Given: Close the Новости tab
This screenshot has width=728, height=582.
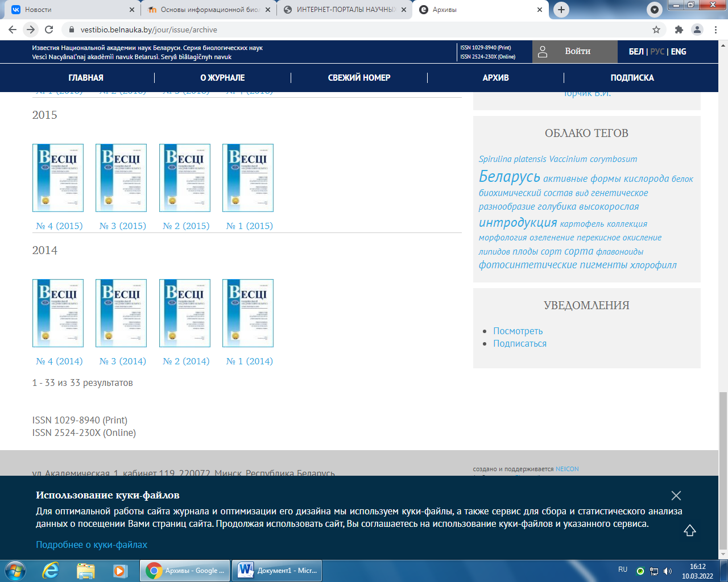Looking at the screenshot, I should click(x=132, y=10).
